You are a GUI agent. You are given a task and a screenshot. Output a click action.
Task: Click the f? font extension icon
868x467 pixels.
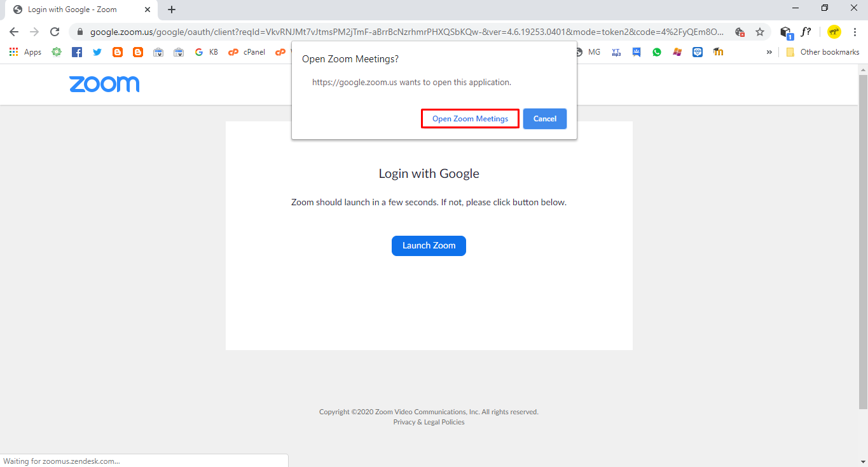click(x=806, y=31)
